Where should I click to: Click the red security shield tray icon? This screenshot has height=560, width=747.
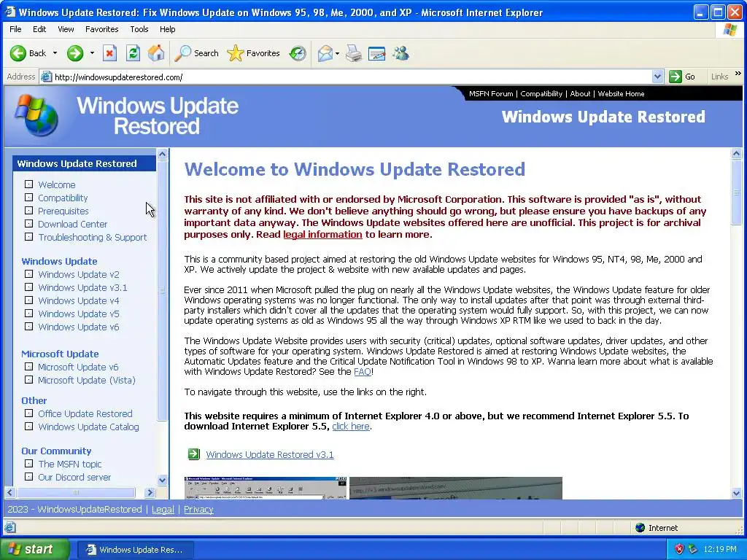[679, 549]
